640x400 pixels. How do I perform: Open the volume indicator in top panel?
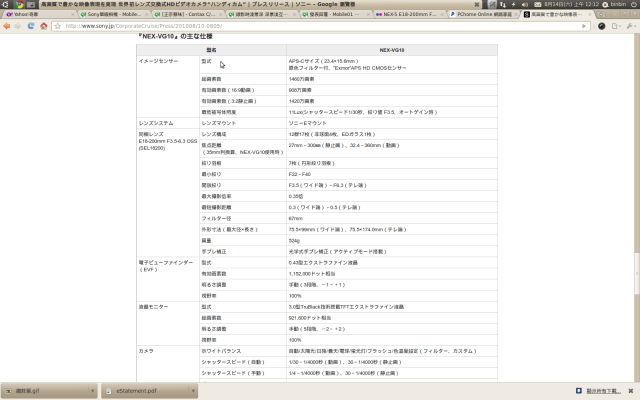(x=525, y=4)
